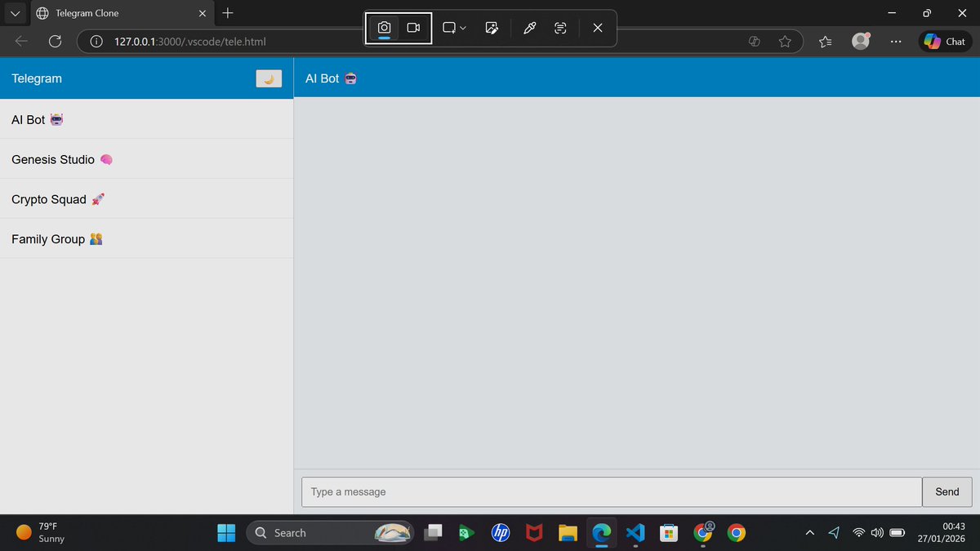Switch to Microsoft Edge on taskbar
Image resolution: width=980 pixels, height=551 pixels.
[x=602, y=533]
